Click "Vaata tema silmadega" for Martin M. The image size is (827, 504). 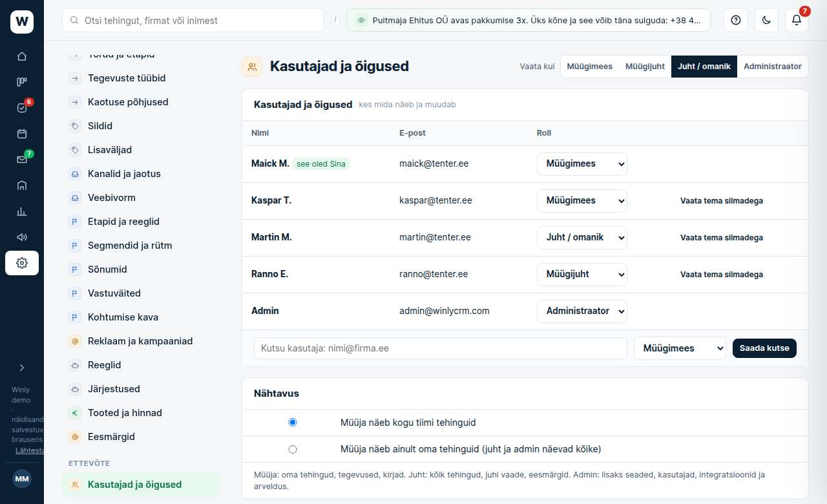[722, 238]
